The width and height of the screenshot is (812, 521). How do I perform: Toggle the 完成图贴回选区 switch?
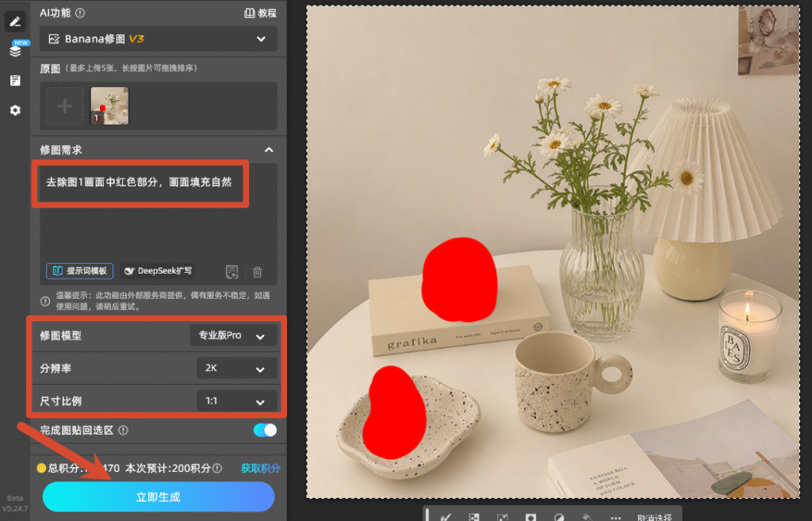(x=265, y=430)
